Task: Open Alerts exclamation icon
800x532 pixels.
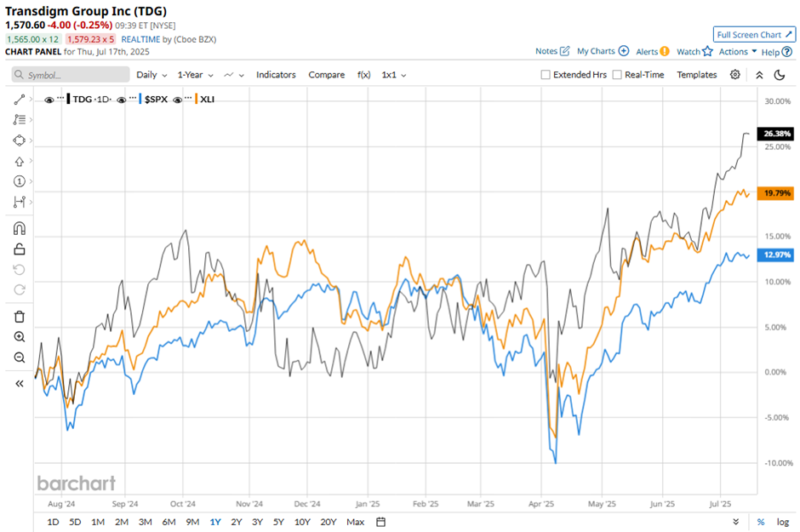Action: 665,51
